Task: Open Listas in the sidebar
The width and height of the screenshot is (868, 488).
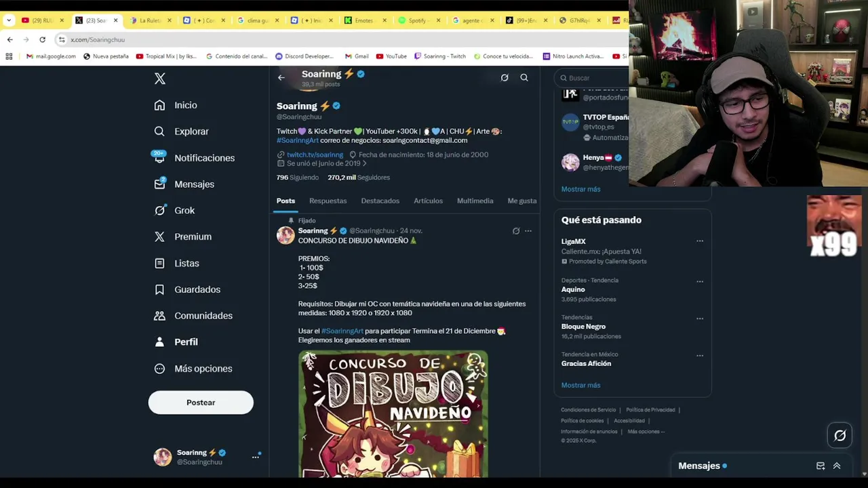Action: point(176,263)
